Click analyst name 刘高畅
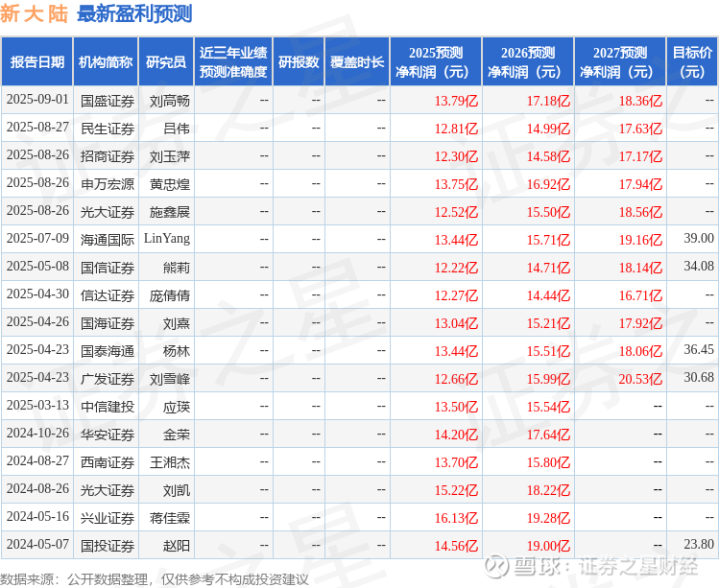Screen dimensions: 719x588 pos(169,101)
